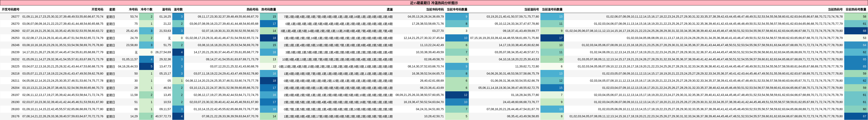Click current warm count 17 in row 26253
Image resolution: width=868 pixels, height=120 pixels.
click(552, 38)
